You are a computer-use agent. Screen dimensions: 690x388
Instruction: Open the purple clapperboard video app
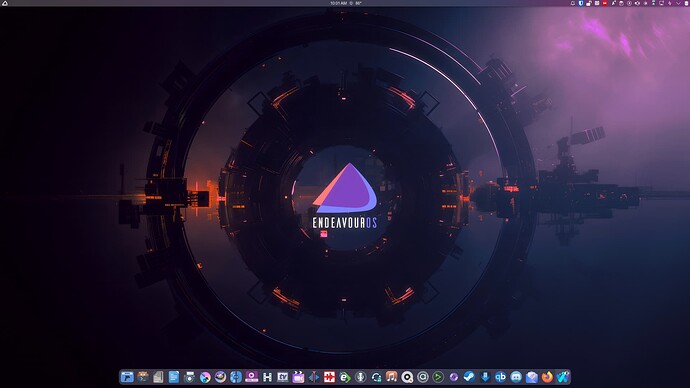298,377
